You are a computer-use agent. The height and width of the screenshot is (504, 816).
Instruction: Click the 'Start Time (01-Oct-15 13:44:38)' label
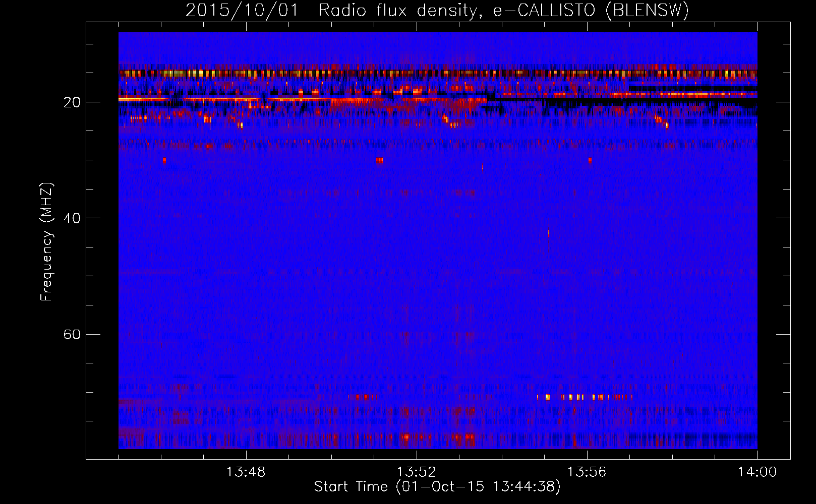point(437,487)
